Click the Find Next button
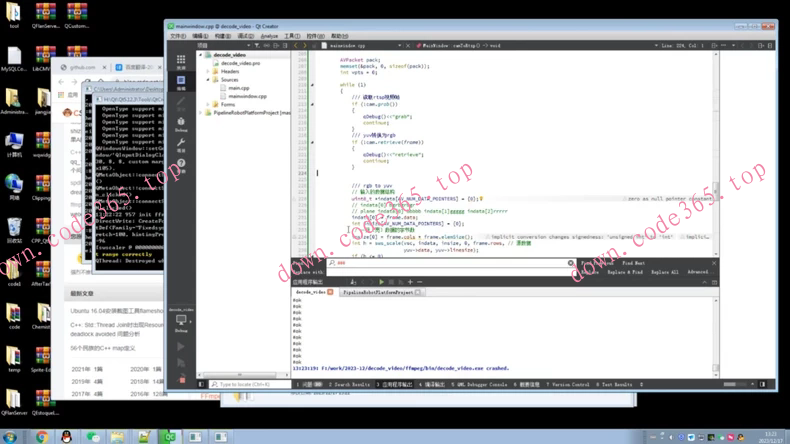 (x=634, y=263)
